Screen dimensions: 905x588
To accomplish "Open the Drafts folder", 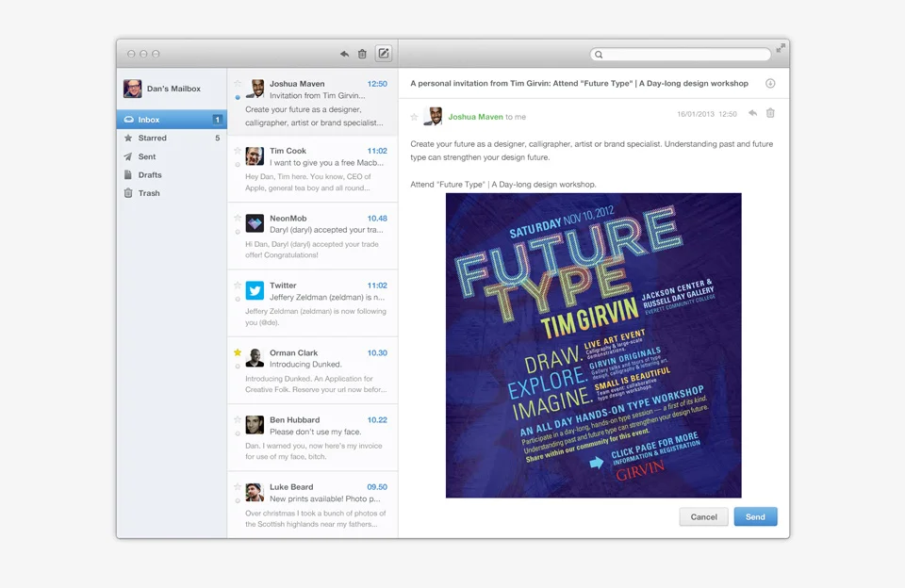I will [172, 175].
